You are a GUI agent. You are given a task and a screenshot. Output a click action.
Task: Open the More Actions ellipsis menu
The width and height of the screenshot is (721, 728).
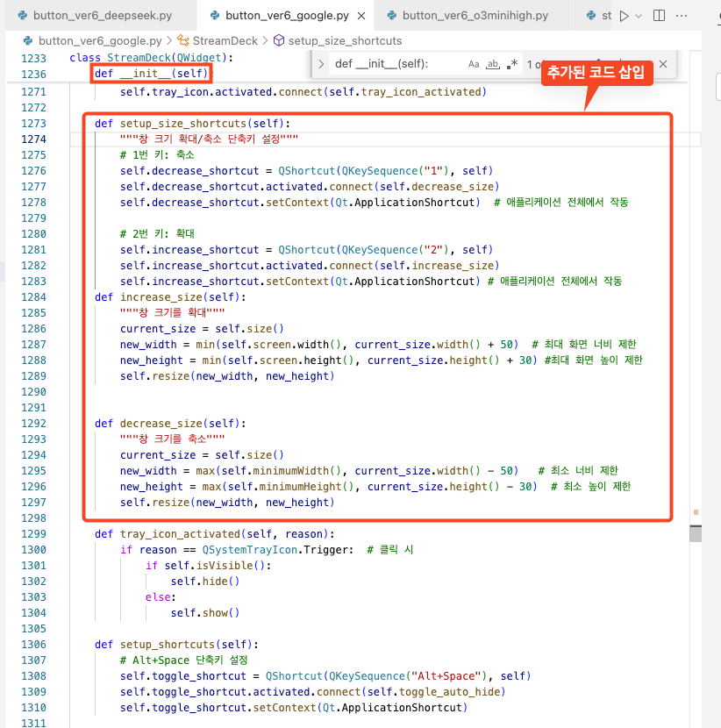682,16
